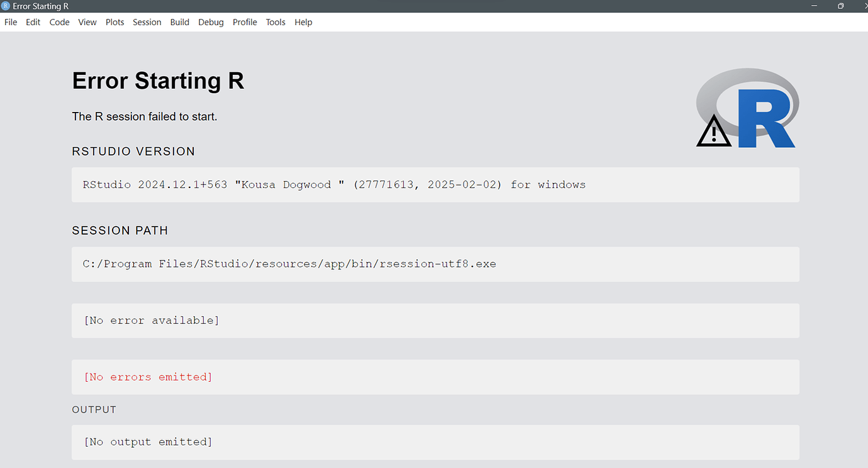The height and width of the screenshot is (468, 868).
Task: Open the Edit menu
Action: pyautogui.click(x=33, y=22)
